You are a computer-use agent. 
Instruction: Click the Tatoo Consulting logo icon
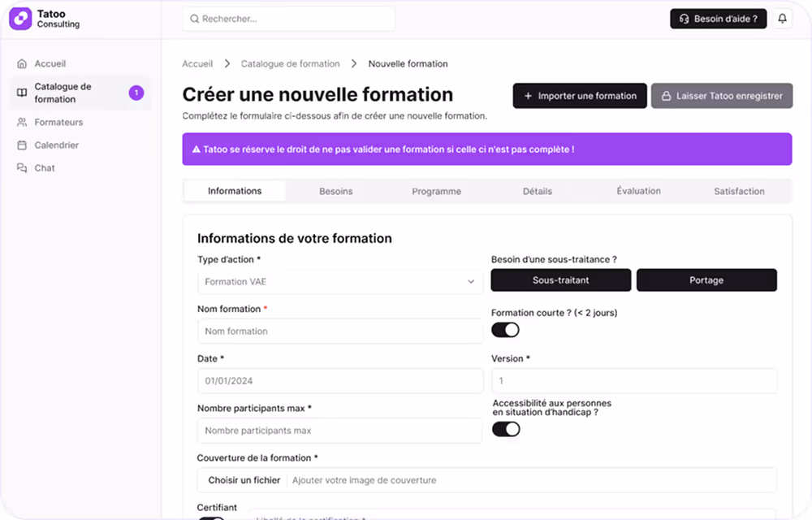19,17
